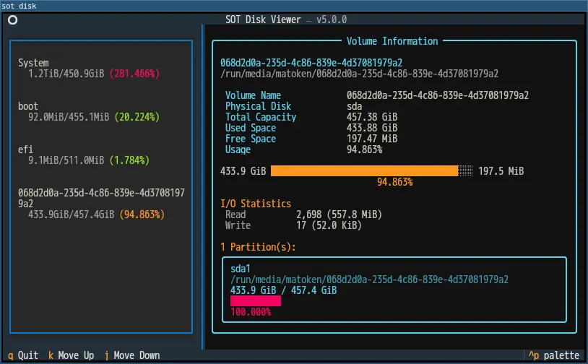Image resolution: width=588 pixels, height=364 pixels.
Task: Click the Physical Disk label
Action: (x=258, y=106)
